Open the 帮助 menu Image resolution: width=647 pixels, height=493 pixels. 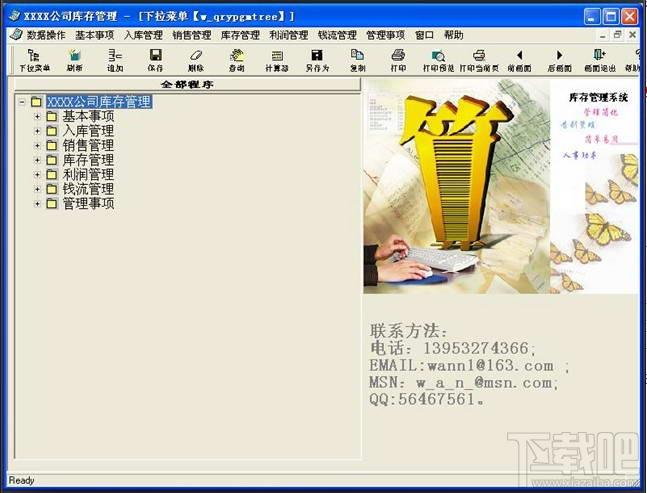click(x=454, y=35)
